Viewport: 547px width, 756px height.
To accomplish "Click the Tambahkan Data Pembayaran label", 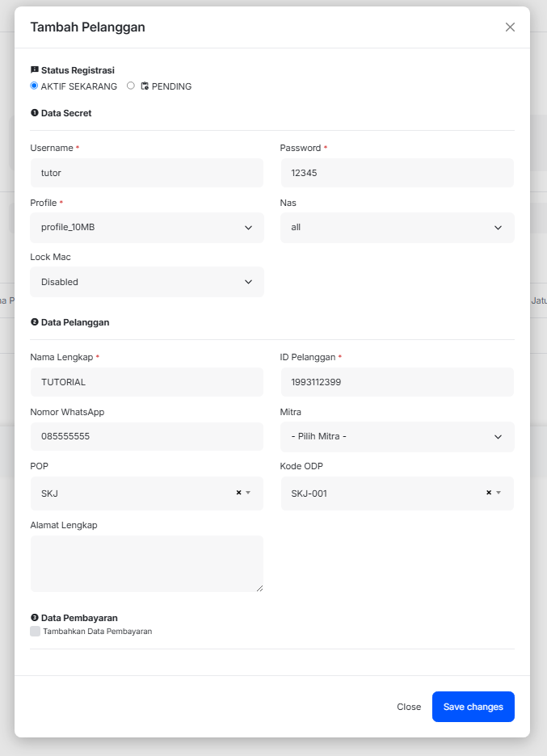I will click(98, 631).
